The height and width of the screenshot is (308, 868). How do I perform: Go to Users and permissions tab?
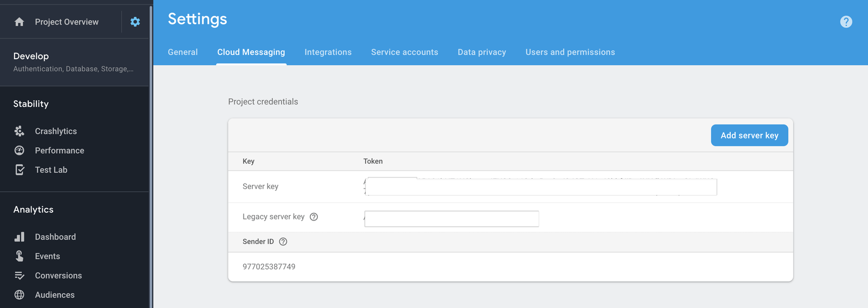point(570,52)
